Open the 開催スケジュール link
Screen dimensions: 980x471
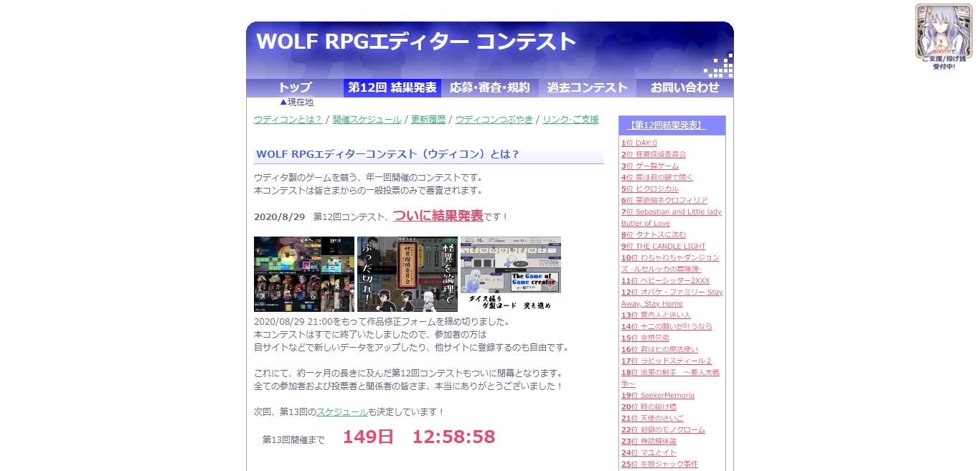[x=367, y=120]
